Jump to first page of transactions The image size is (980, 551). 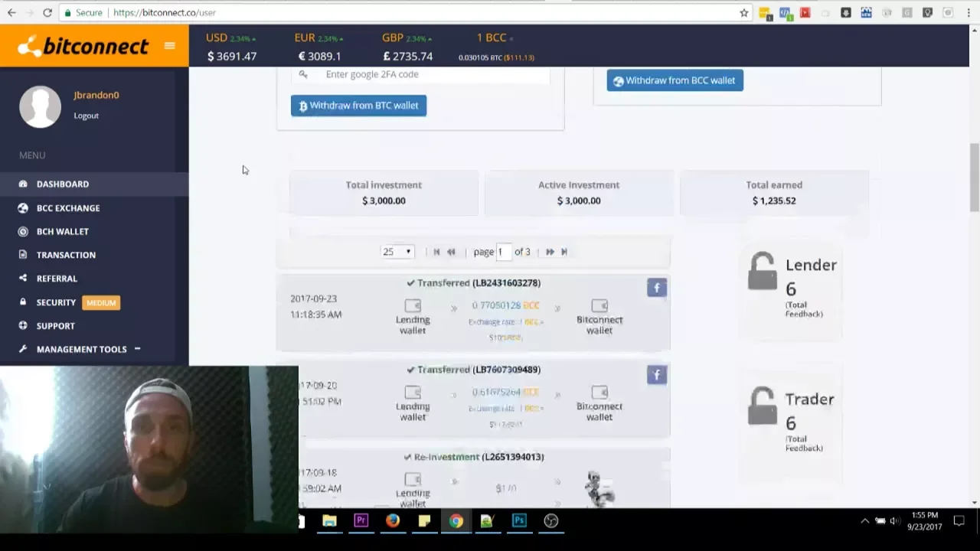tap(436, 252)
